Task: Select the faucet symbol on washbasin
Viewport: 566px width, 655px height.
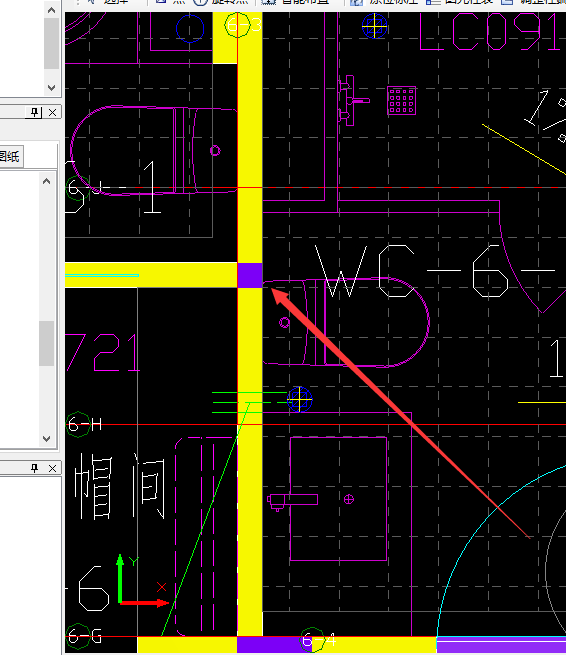Action: 292,501
